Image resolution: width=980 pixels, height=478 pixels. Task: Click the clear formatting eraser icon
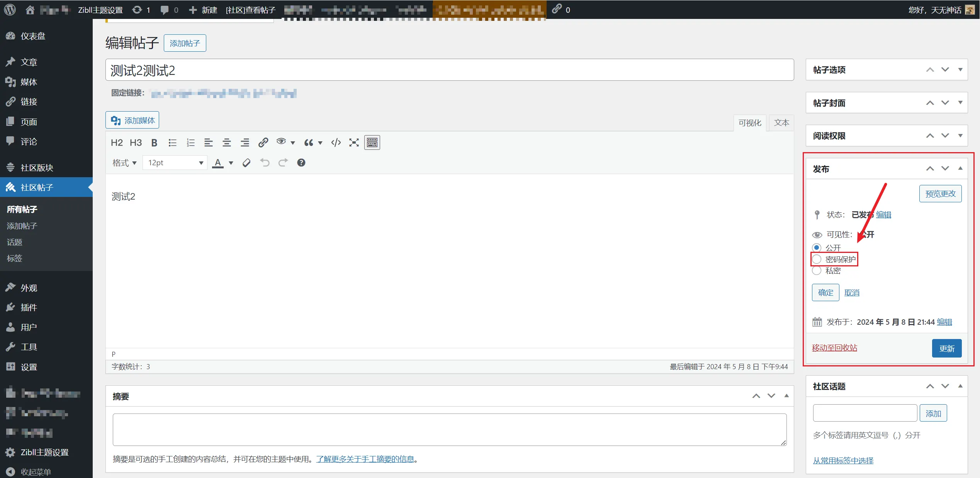tap(246, 163)
